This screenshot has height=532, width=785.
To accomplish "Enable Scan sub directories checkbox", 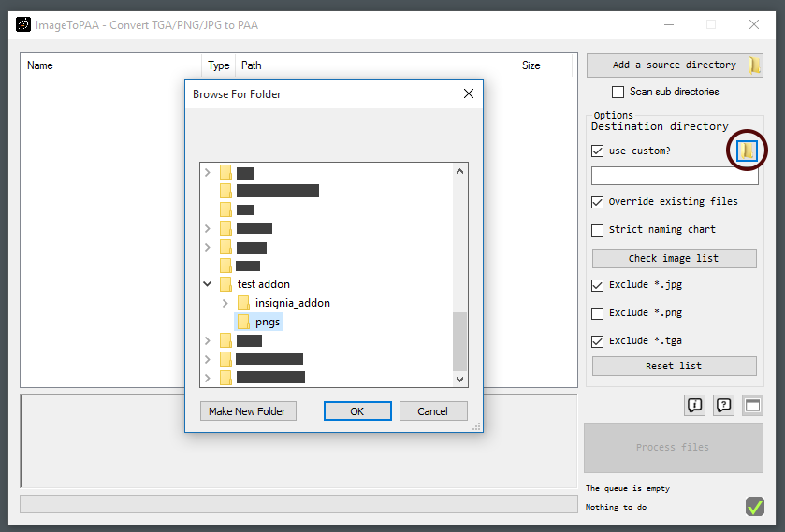I will tap(618, 92).
